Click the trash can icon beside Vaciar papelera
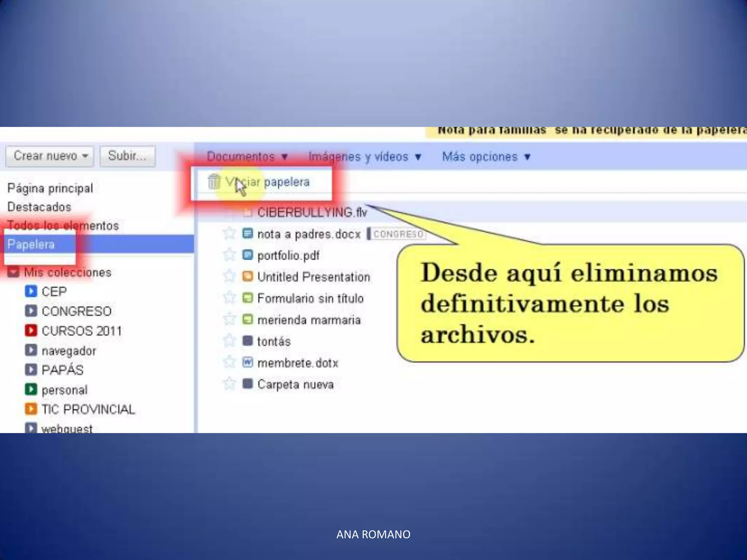This screenshot has height=560, width=747. tap(214, 181)
